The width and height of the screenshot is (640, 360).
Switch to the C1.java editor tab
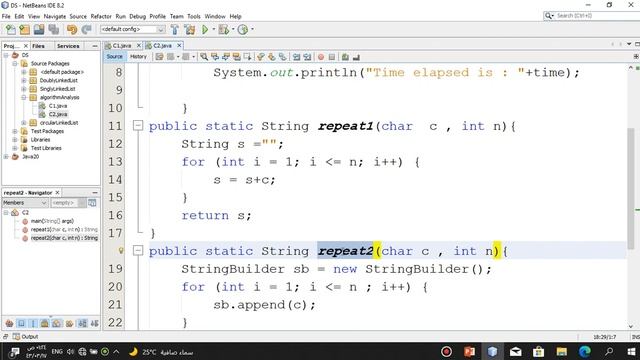click(x=122, y=45)
